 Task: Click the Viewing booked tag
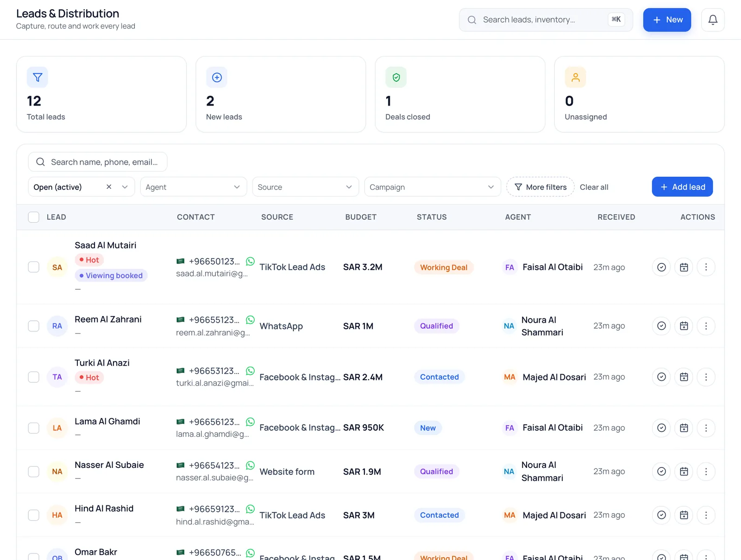coord(111,275)
